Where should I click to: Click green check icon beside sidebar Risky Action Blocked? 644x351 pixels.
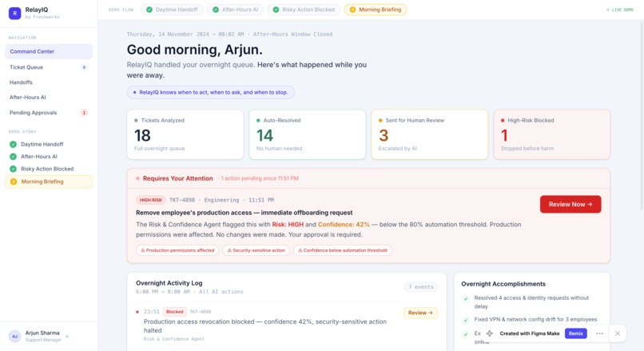tap(13, 169)
